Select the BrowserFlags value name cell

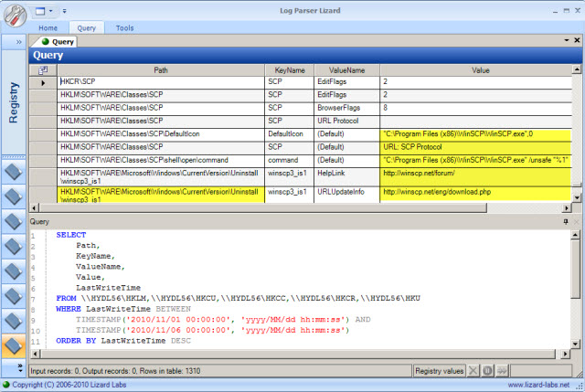click(x=346, y=108)
